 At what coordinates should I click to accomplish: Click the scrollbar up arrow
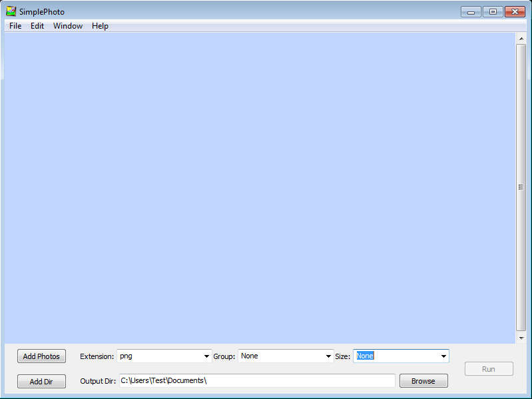point(521,39)
